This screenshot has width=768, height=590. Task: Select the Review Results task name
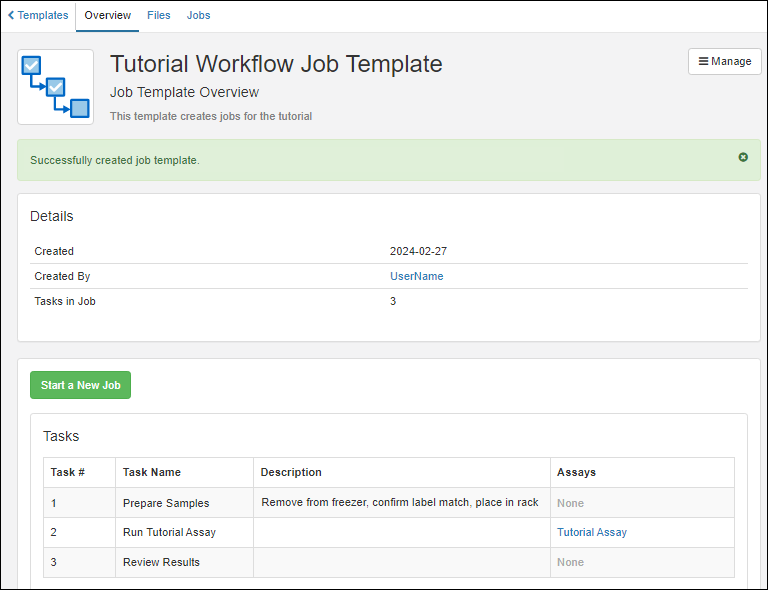click(161, 562)
